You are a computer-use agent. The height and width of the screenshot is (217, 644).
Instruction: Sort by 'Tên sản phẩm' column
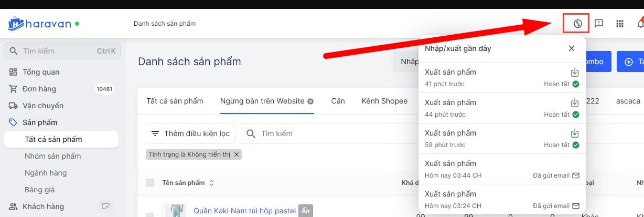211,183
